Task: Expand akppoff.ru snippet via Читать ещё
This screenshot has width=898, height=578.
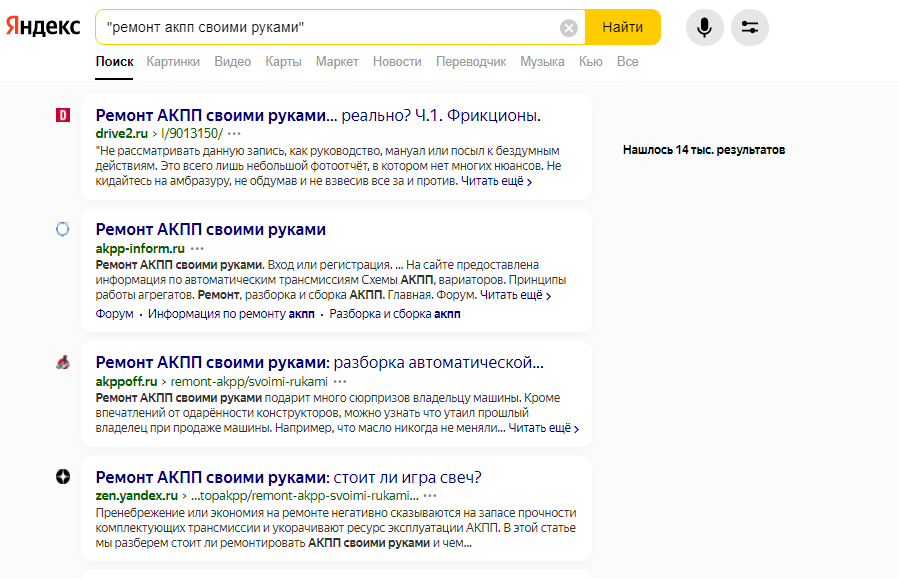Action: coord(544,428)
